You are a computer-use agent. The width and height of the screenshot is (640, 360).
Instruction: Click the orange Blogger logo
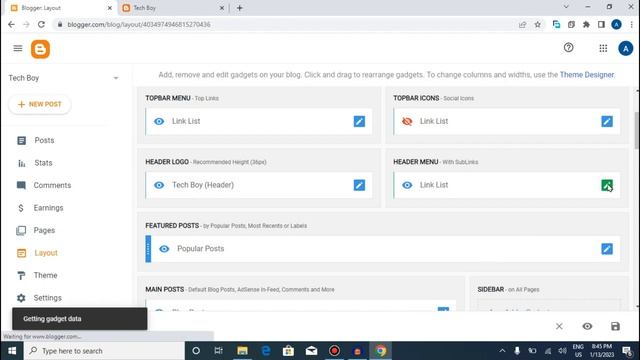pos(40,49)
